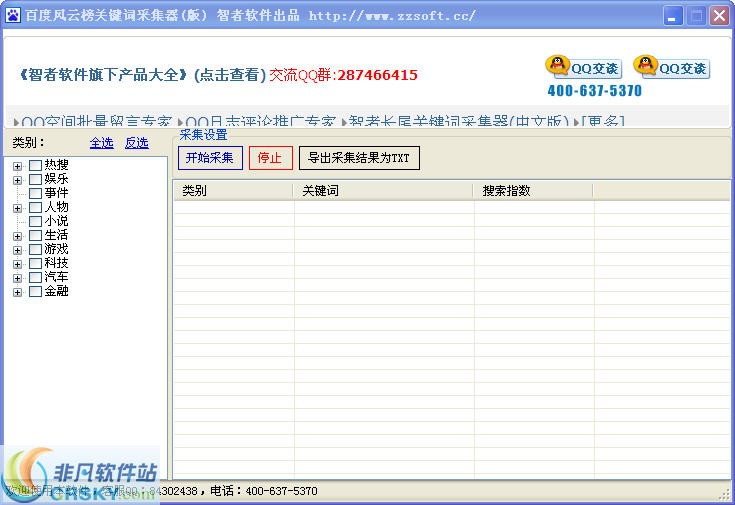
Task: Expand the 热搜 tree node
Action: (17, 166)
